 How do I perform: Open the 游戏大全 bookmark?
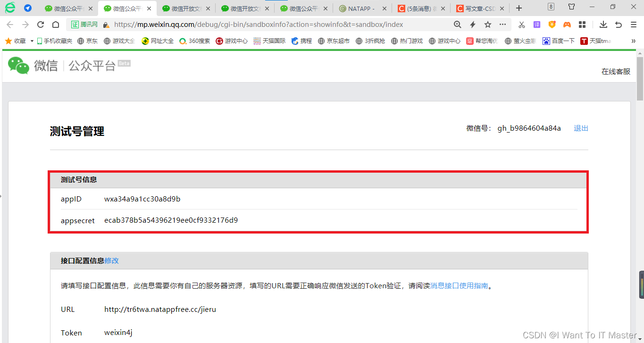click(119, 41)
